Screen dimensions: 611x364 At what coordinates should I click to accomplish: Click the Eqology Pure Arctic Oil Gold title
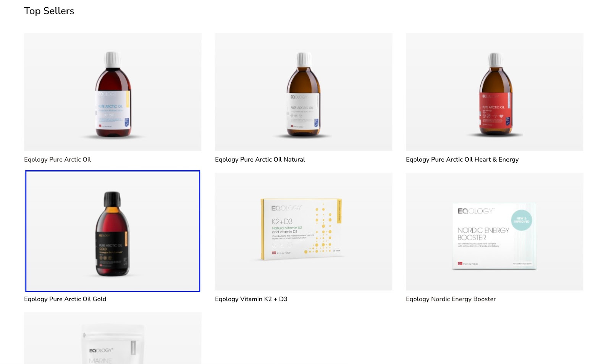point(65,299)
